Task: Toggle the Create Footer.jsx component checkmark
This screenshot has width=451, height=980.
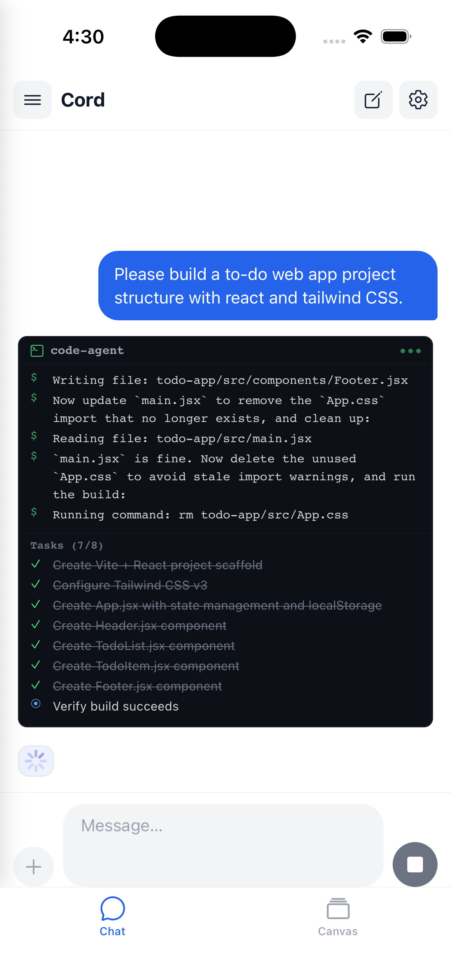Action: (36, 685)
